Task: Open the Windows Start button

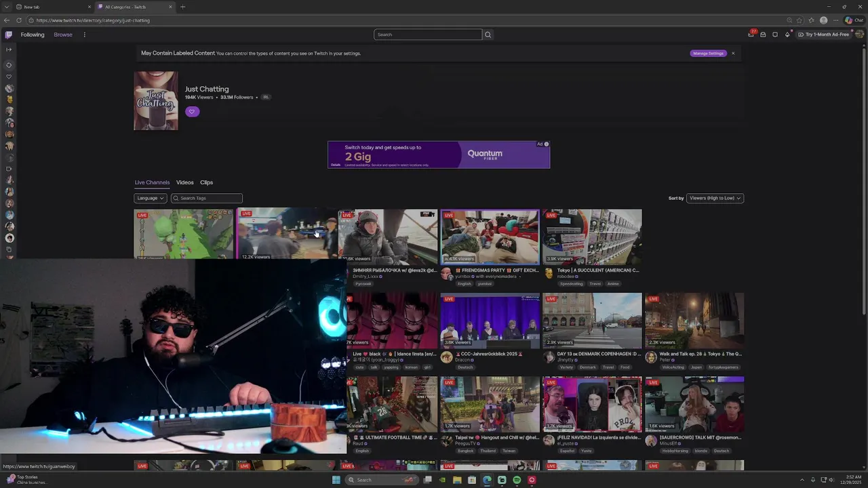Action: [336, 480]
